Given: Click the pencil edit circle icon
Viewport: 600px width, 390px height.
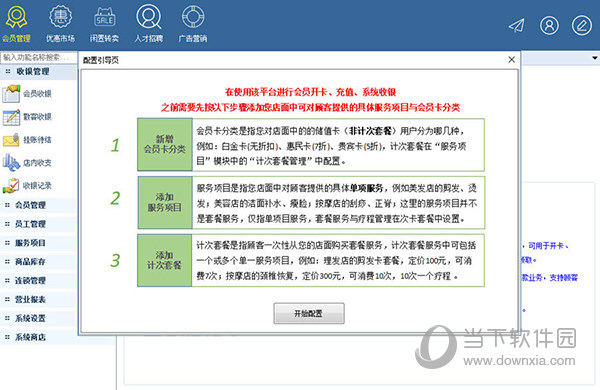Looking at the screenshot, I should [x=582, y=26].
